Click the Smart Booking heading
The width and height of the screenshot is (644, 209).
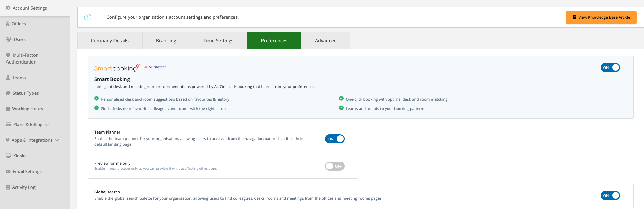[x=112, y=79]
